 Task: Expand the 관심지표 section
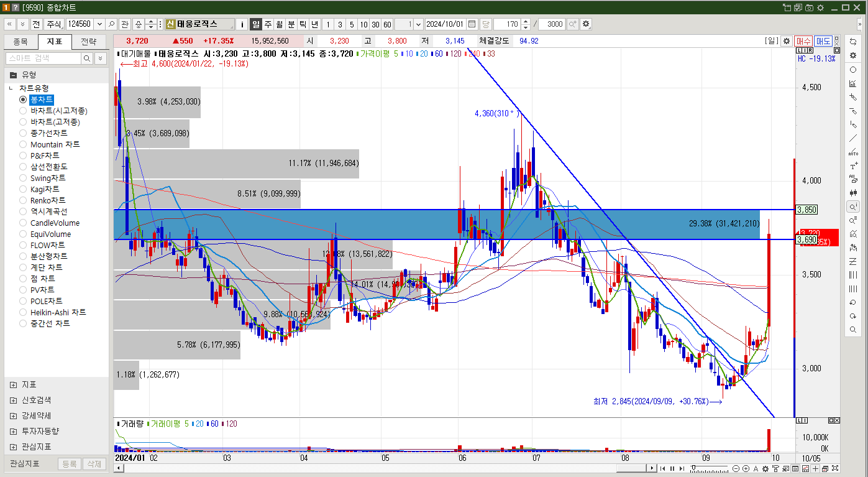pos(14,447)
